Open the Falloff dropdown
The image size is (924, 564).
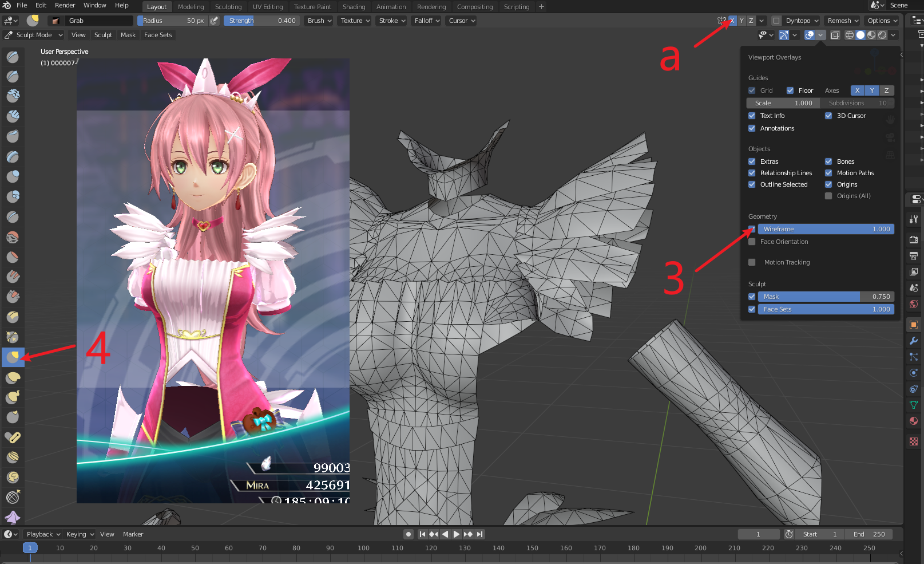coord(427,21)
